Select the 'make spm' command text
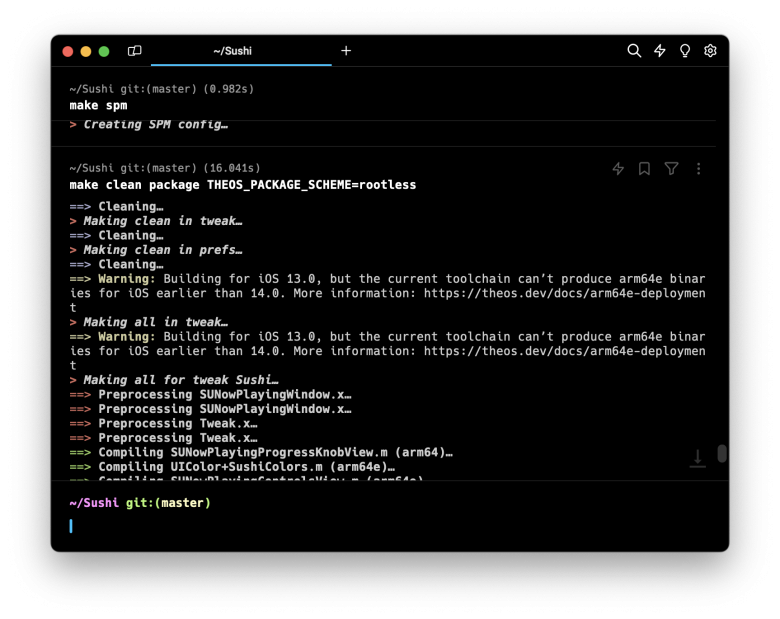The image size is (780, 619). point(98,105)
